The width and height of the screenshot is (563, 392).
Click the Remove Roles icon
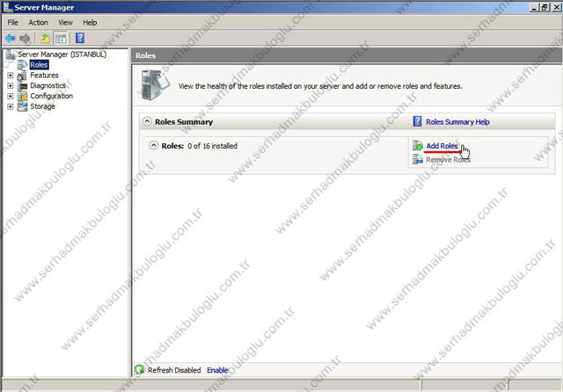click(x=418, y=159)
